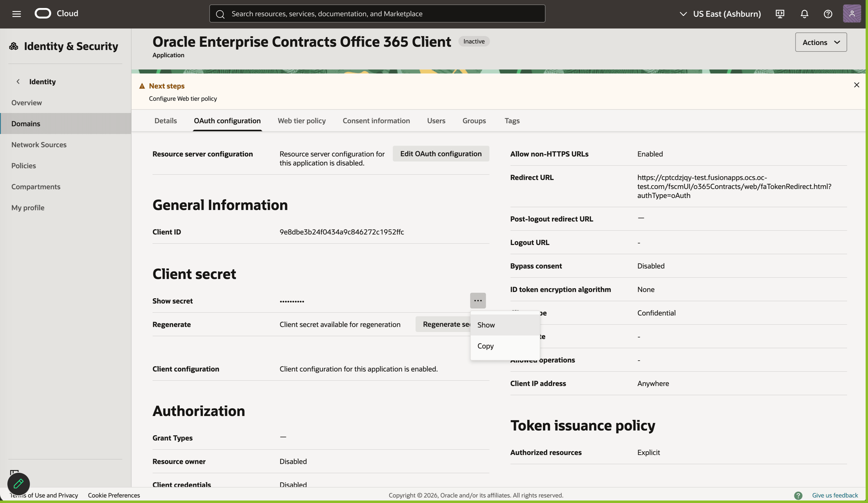Viewport: 868px width, 503px height.
Task: Click the Regenerate secret button
Action: (443, 324)
